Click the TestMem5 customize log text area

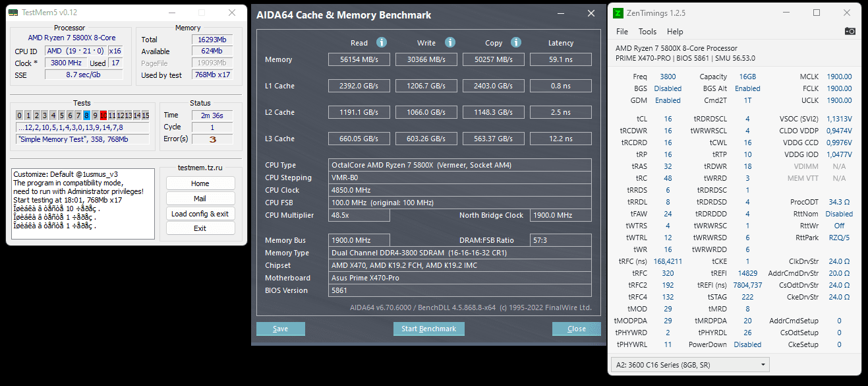tap(83, 203)
